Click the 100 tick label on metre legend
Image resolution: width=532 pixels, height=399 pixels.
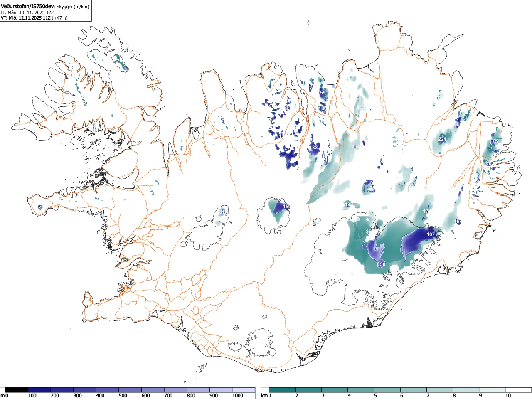tap(32, 396)
